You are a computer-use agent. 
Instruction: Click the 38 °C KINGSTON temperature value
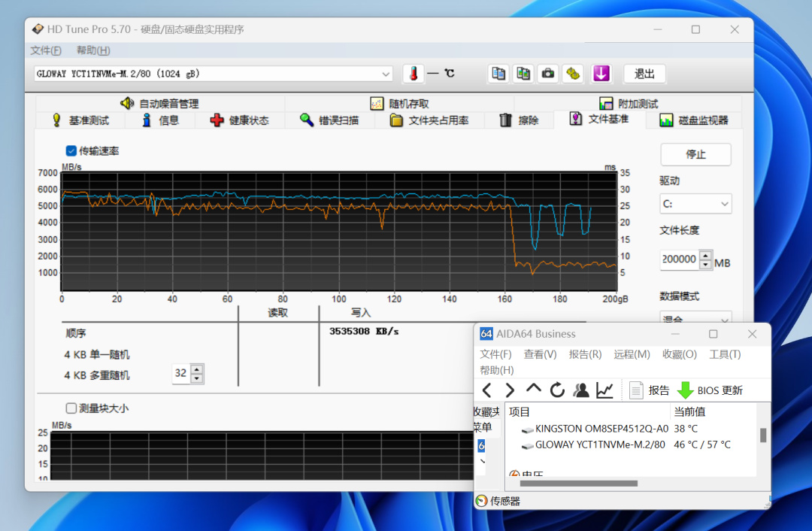pos(686,429)
